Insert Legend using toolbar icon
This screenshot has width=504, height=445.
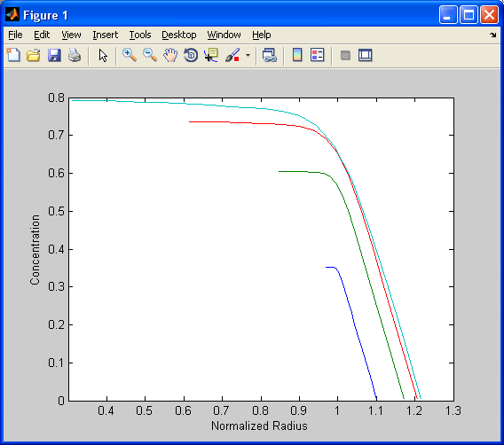coord(318,55)
